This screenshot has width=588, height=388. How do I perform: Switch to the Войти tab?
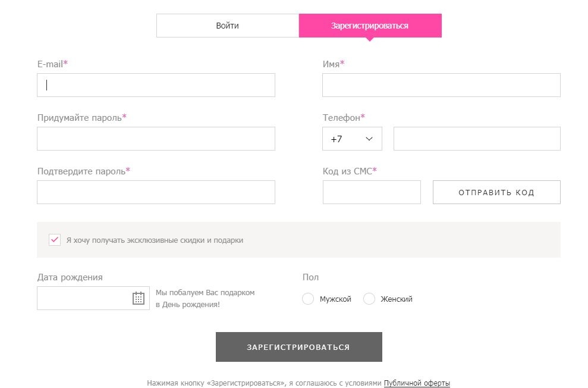tap(227, 25)
